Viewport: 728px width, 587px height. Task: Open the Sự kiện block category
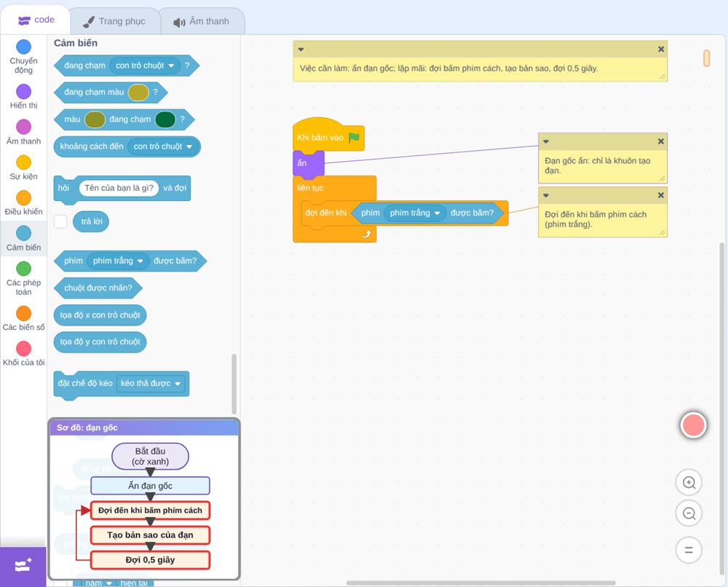point(24,168)
